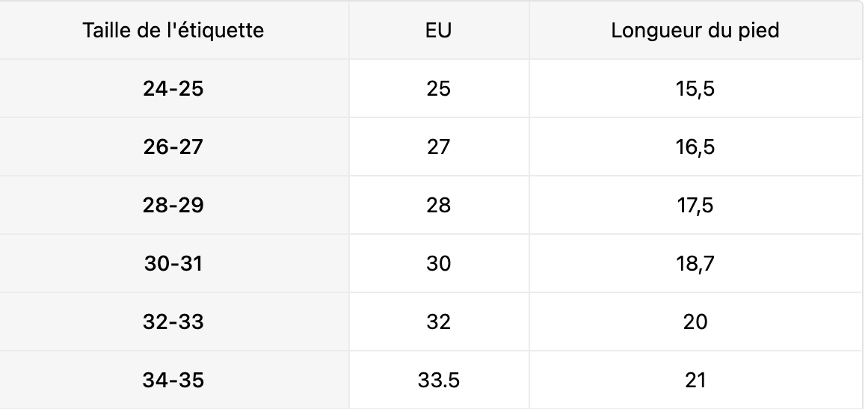Click EU size 33.5 cell
This screenshot has width=868, height=409.
[439, 380]
